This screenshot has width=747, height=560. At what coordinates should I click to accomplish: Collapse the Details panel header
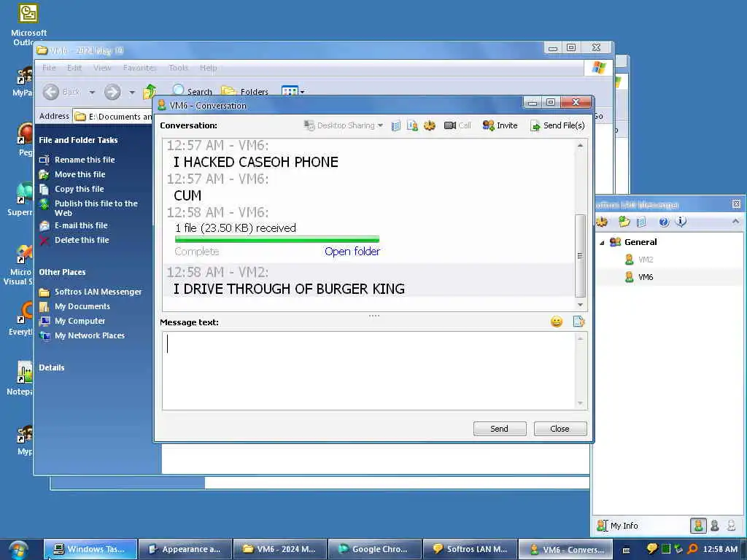(52, 367)
